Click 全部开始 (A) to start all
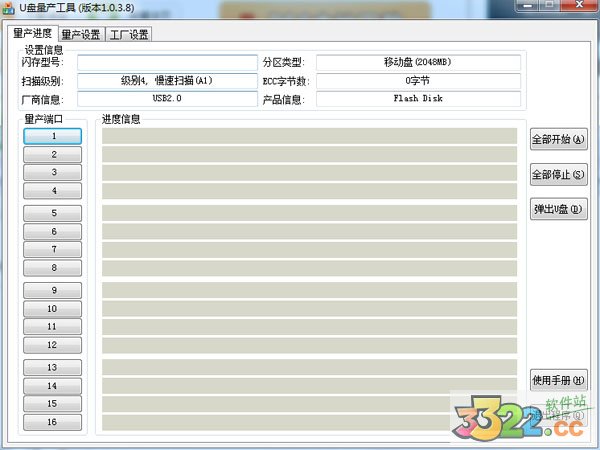The width and height of the screenshot is (600, 450). (x=559, y=139)
